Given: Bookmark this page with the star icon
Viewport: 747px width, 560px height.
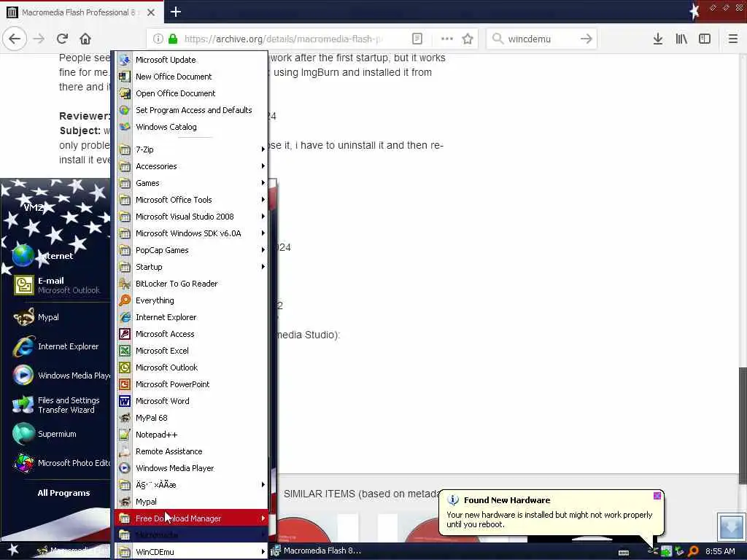Looking at the screenshot, I should point(468,39).
